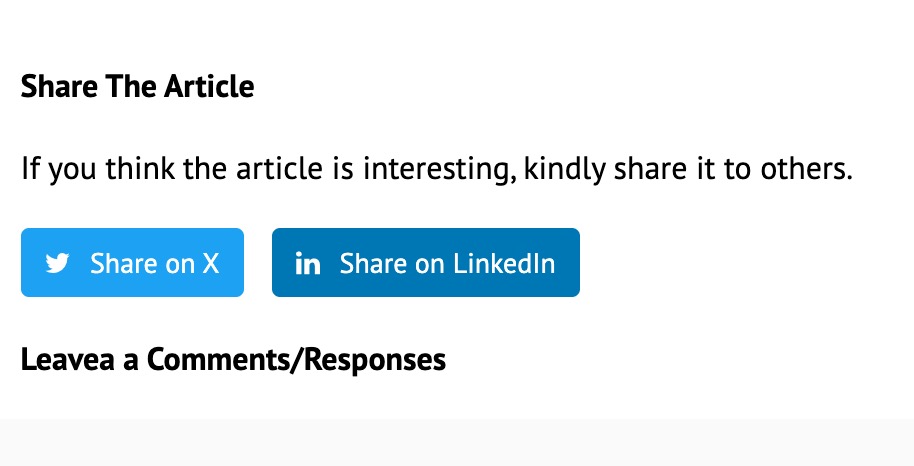Viewport: 914px width, 466px height.
Task: Click the word "Comments/Responses" in the heading
Action: point(296,359)
